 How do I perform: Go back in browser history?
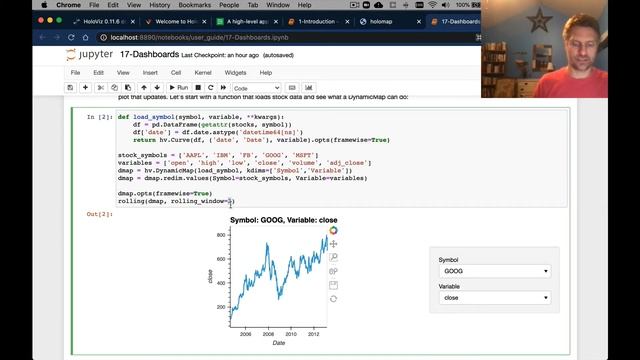(x=43, y=38)
